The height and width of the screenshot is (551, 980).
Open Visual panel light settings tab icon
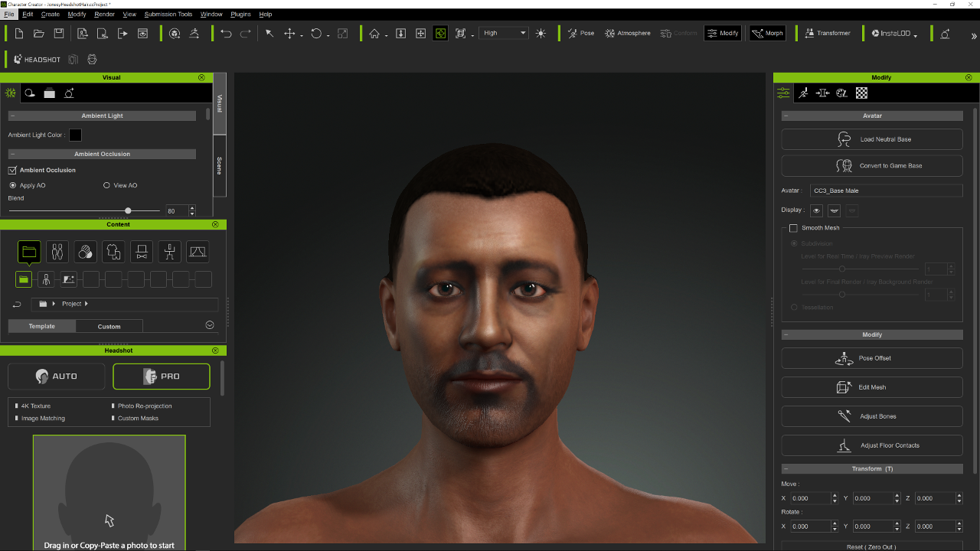pos(11,93)
